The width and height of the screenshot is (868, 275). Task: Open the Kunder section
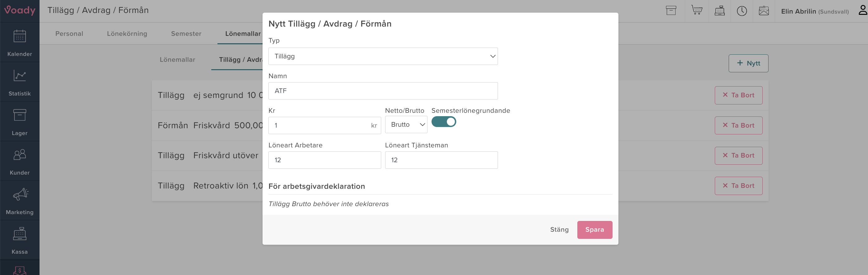pyautogui.click(x=19, y=161)
